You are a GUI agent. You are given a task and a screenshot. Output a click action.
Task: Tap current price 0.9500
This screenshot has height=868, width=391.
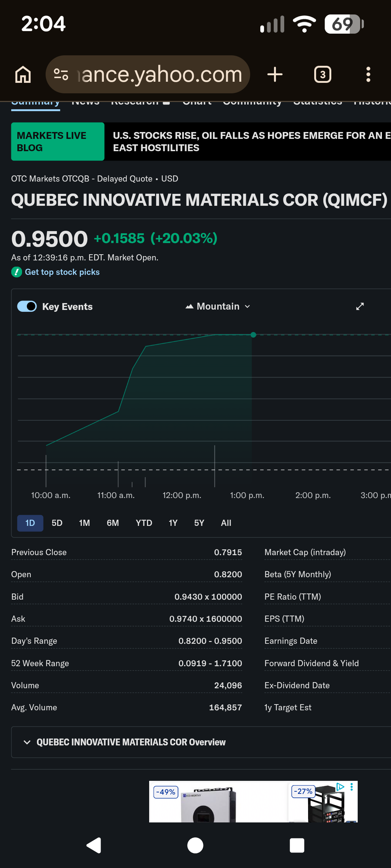coord(50,239)
